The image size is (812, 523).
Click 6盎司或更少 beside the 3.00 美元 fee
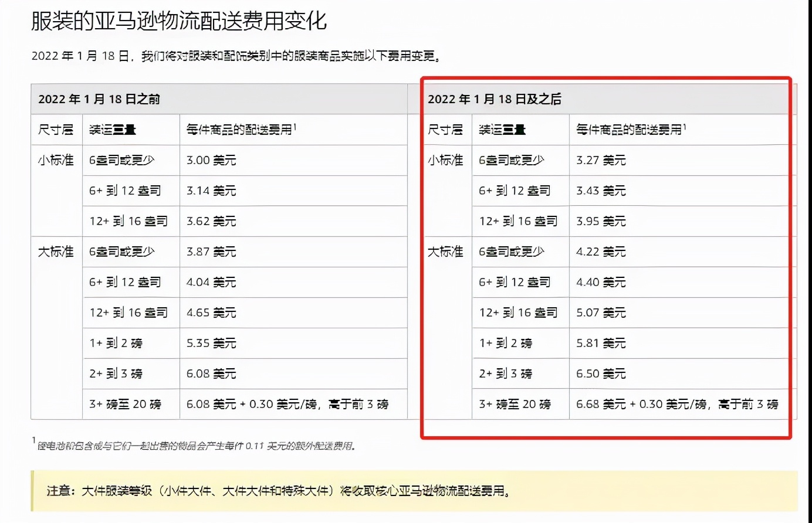pos(122,160)
